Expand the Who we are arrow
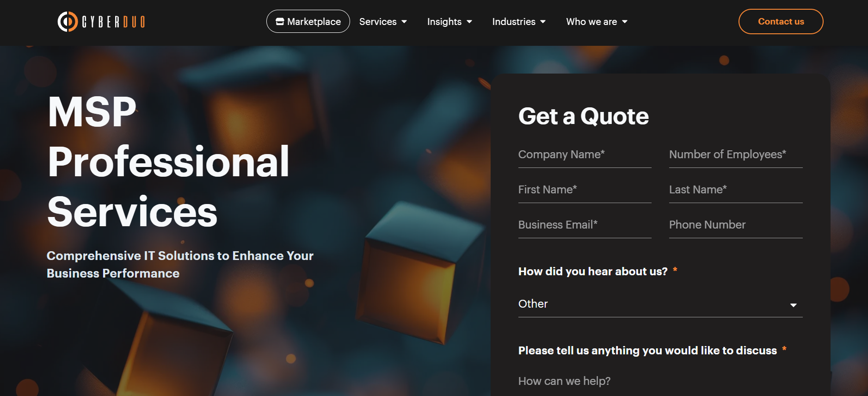This screenshot has height=396, width=868. click(x=625, y=22)
